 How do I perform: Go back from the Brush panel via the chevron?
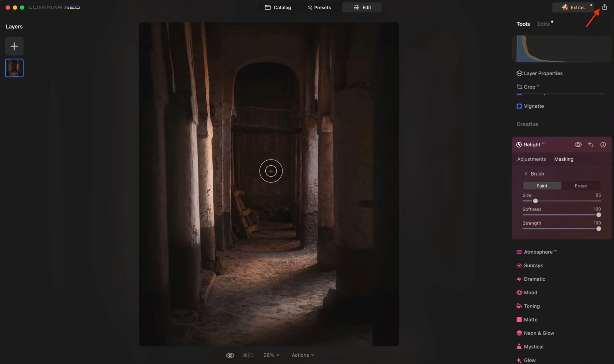526,174
